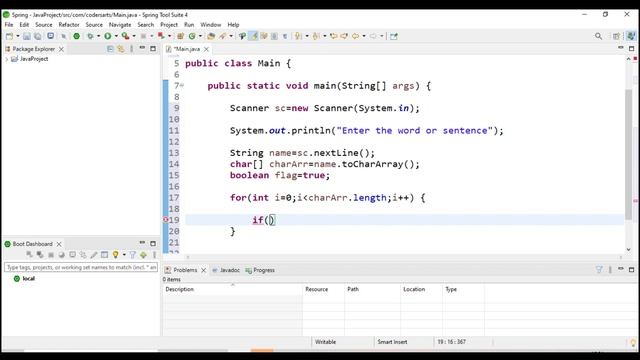Viewport: 640px width, 360px height.
Task: Click the magnifier Quick Access search icon
Action: (598, 36)
